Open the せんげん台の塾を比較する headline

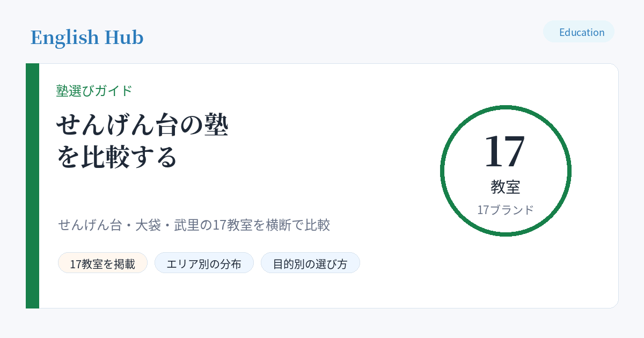tap(143, 141)
